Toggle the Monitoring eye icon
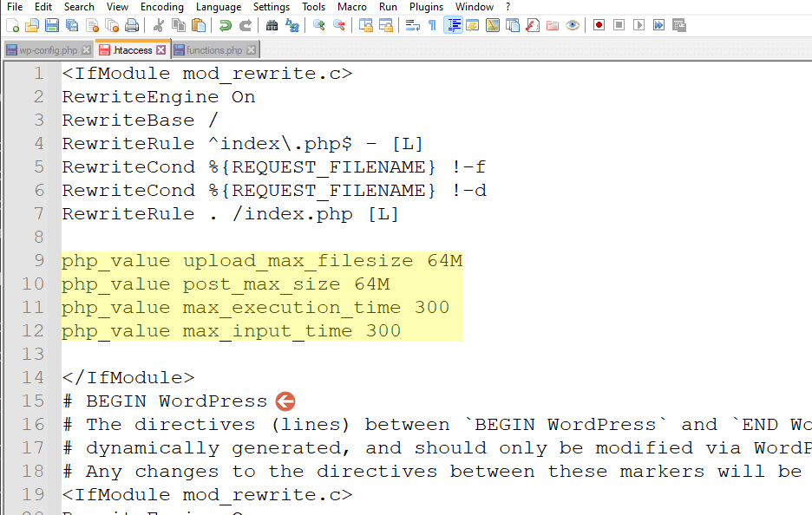 click(573, 25)
